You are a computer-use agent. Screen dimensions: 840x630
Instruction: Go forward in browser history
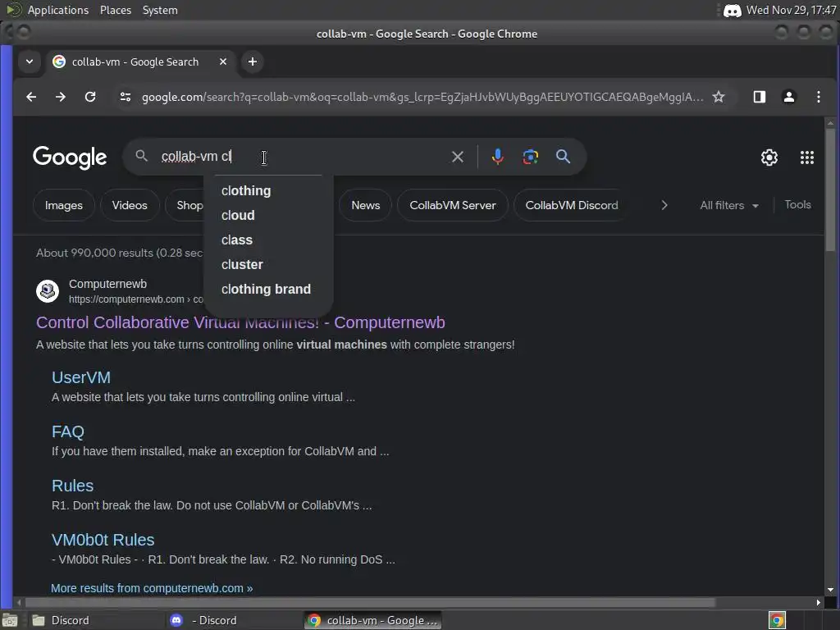pyautogui.click(x=61, y=97)
